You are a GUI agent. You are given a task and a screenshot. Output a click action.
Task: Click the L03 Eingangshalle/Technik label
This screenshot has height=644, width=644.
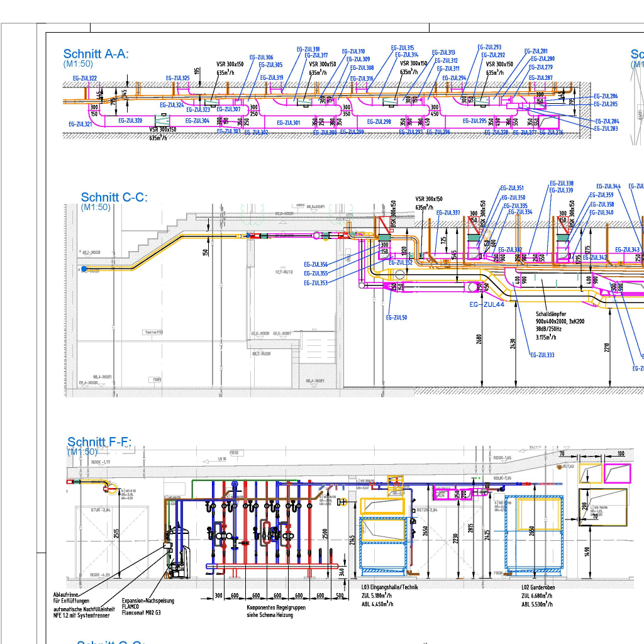click(x=389, y=587)
